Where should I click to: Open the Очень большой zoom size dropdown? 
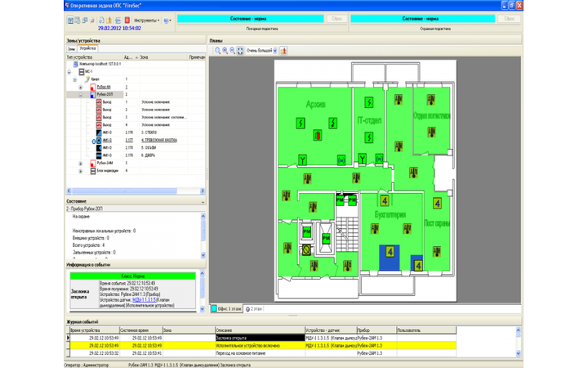pyautogui.click(x=274, y=51)
